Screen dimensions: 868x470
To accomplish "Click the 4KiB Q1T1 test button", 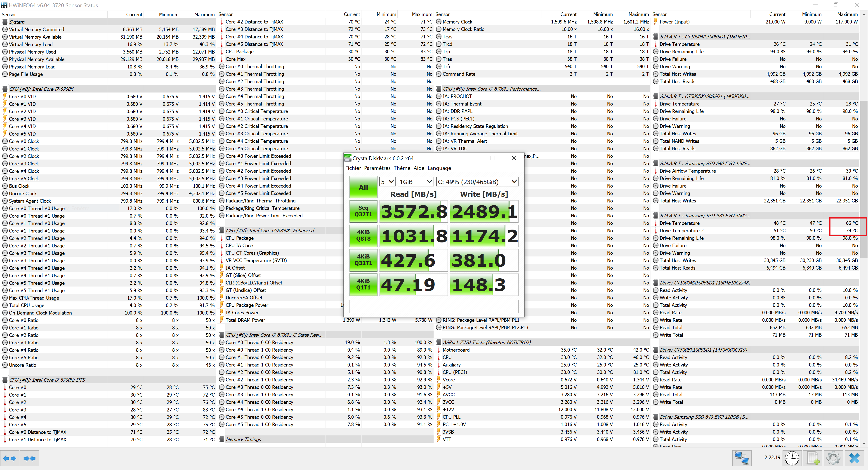I will click(x=363, y=284).
